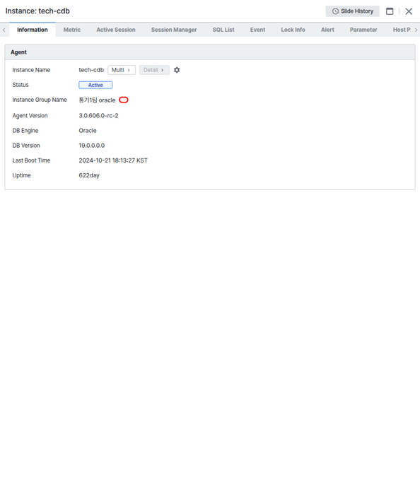Open the Active Session tab
The width and height of the screenshot is (420, 504).
[116, 30]
